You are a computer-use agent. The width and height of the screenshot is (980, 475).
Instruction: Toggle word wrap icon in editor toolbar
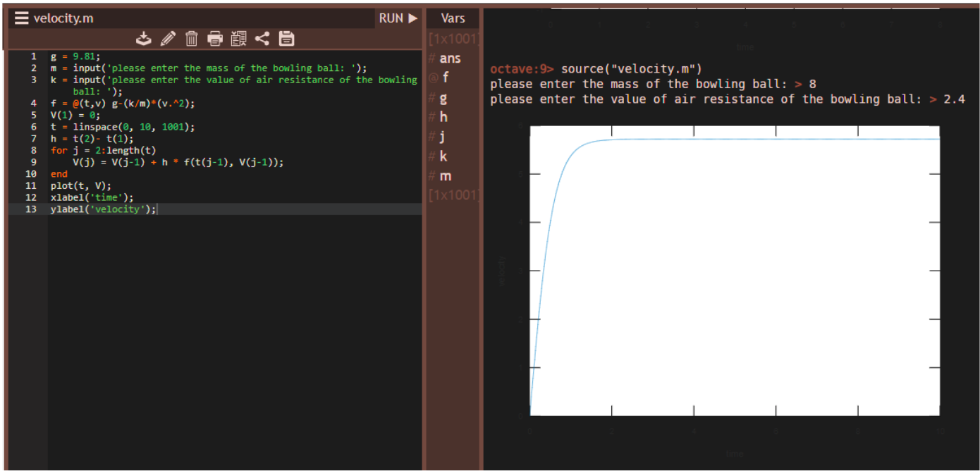[x=238, y=39]
